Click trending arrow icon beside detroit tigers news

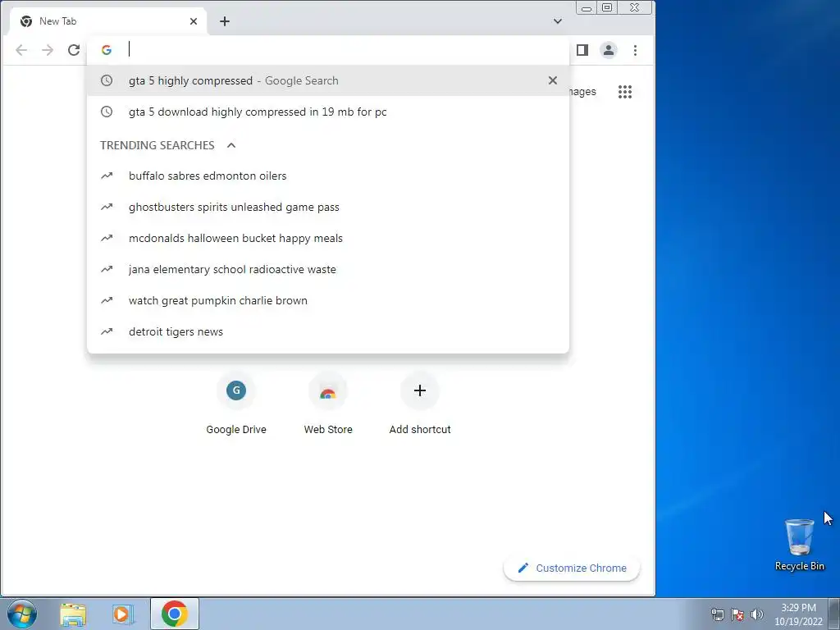pos(107,331)
